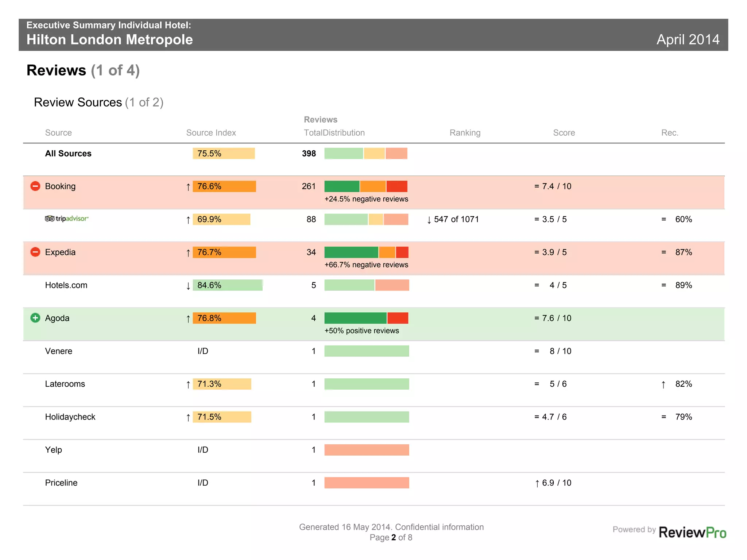This screenshot has width=747, height=560.
Task: Click the up arrow beside Priceline 6.9 / 10 score
Action: [x=537, y=483]
